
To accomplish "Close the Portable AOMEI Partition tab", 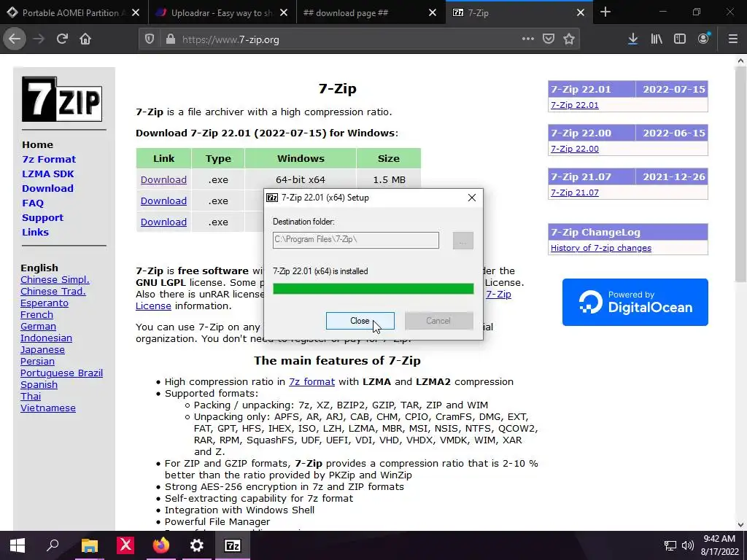I will tap(135, 13).
